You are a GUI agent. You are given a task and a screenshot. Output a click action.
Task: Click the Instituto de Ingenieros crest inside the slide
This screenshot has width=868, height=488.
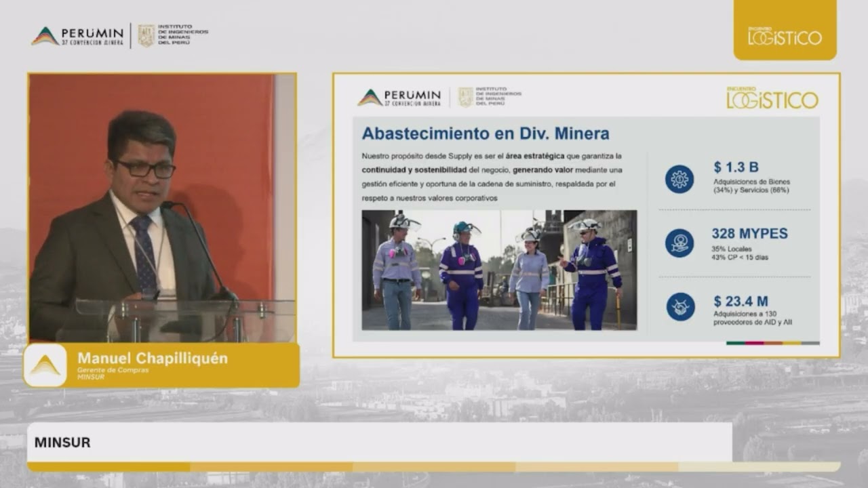(466, 97)
